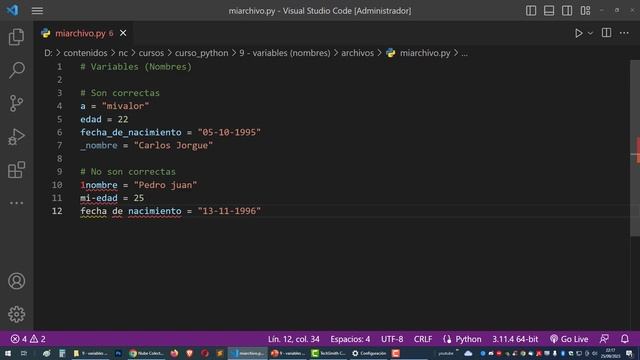Open the Explorer view in activity bar
The height and width of the screenshot is (360, 640).
coord(16,37)
